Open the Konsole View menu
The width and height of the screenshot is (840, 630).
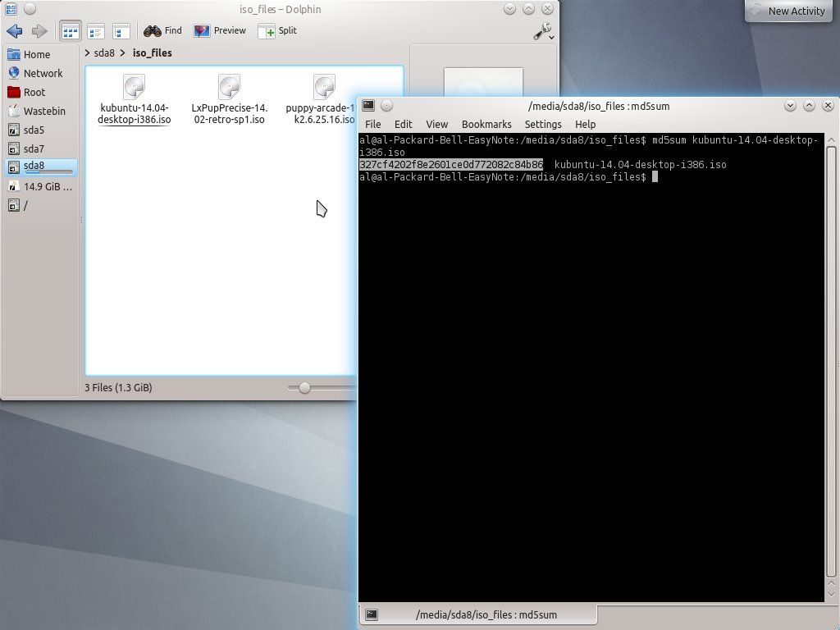coord(436,125)
